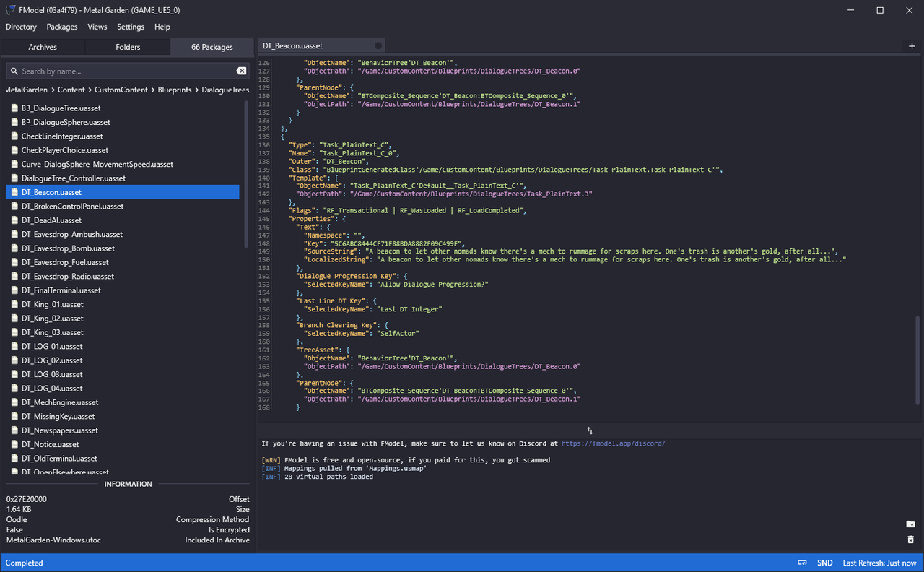Select the highlighted DT_Beacon.uasset row
The width and height of the screenshot is (924, 572).
[123, 192]
